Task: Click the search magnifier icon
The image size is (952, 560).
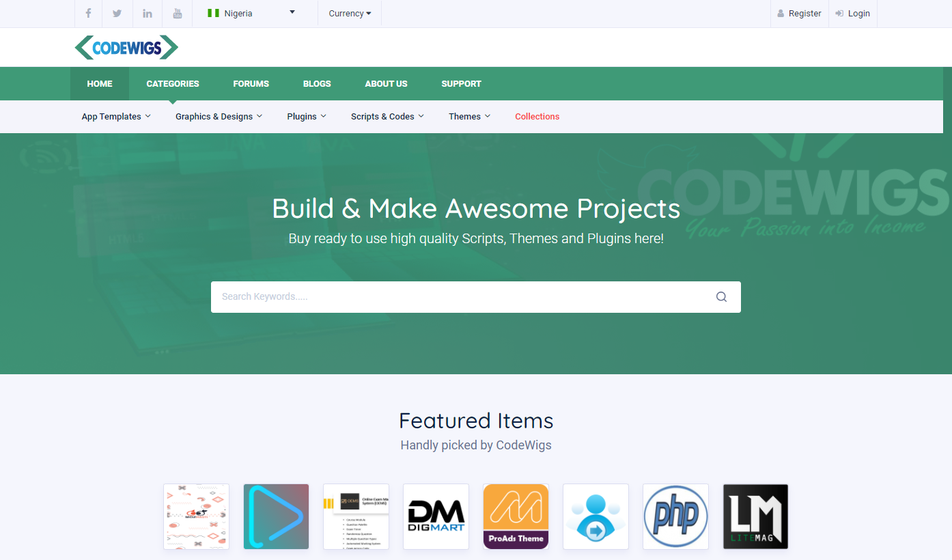Action: (721, 297)
